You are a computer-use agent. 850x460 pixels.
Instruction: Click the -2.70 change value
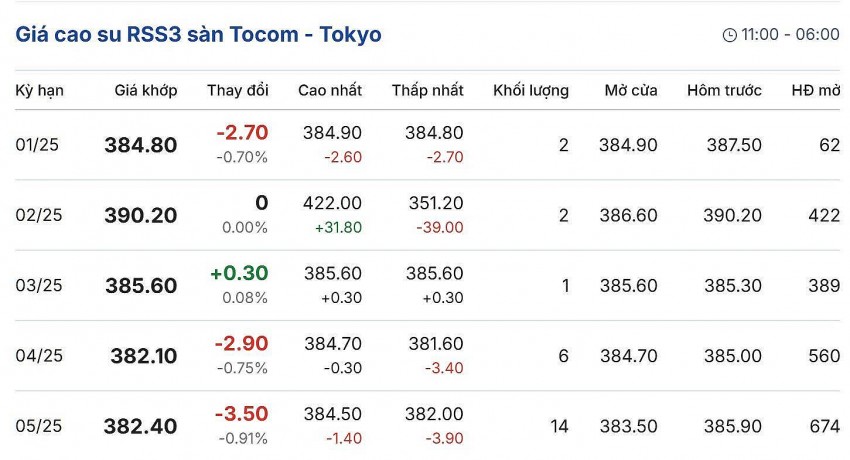pyautogui.click(x=242, y=133)
